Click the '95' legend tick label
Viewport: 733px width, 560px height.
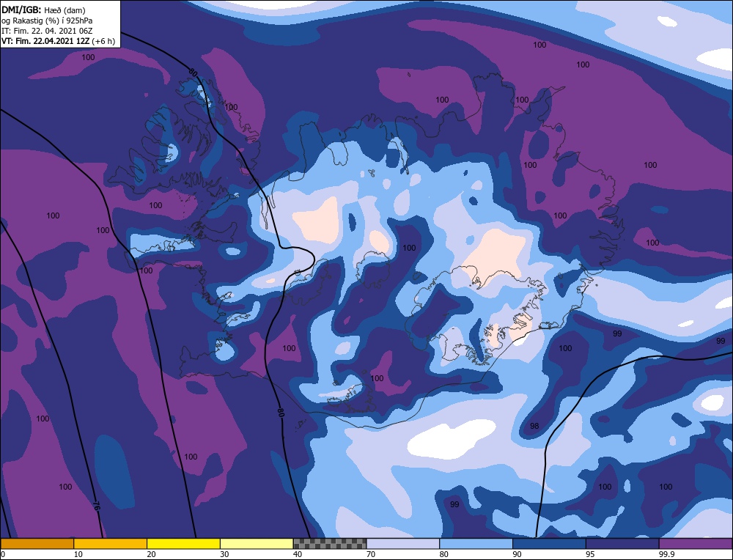[x=590, y=554]
